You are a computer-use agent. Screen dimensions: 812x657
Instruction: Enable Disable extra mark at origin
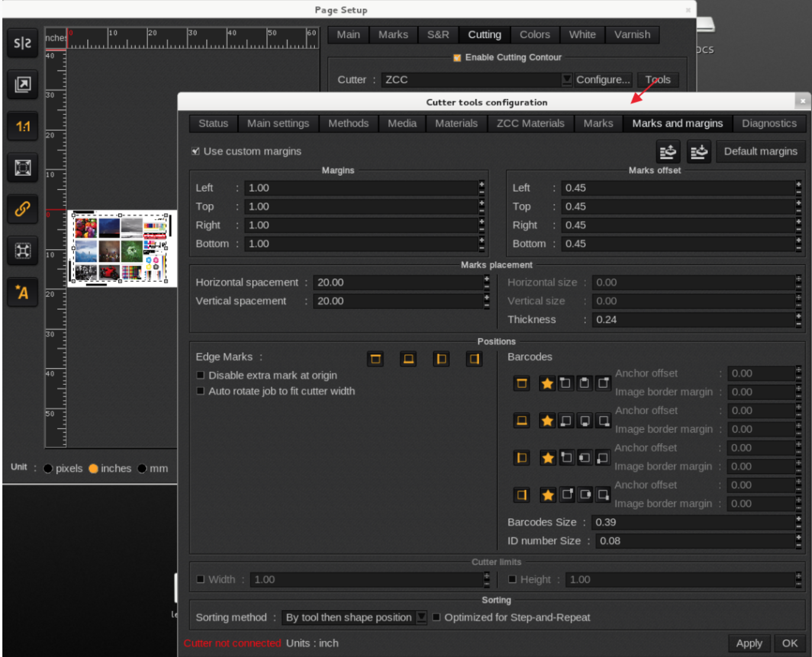[x=201, y=375]
